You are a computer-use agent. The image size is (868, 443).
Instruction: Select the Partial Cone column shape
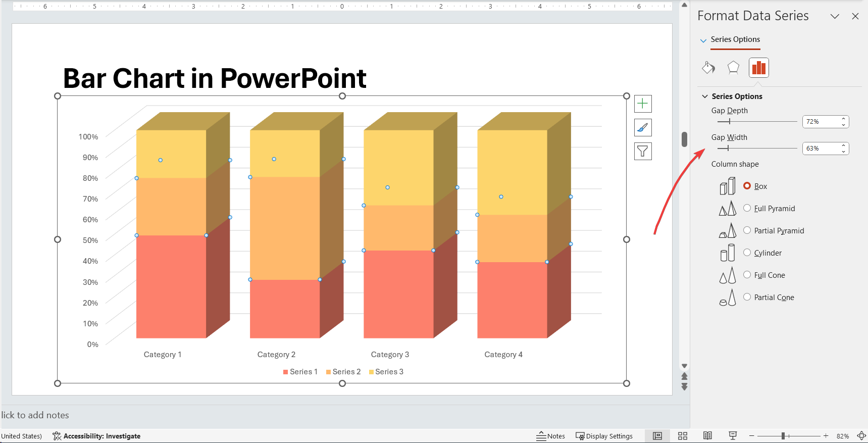747,297
